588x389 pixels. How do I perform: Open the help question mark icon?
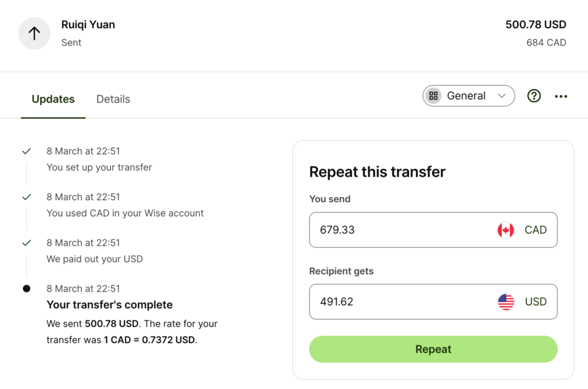click(x=534, y=96)
